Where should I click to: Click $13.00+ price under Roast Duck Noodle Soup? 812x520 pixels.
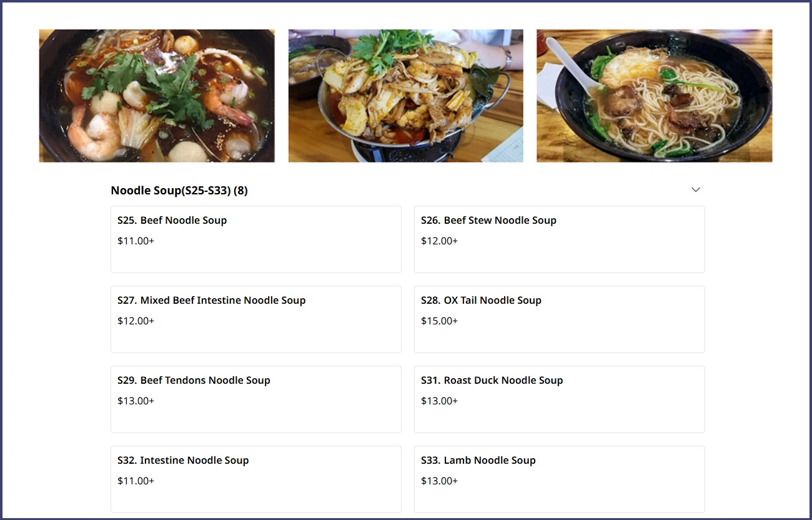pyautogui.click(x=439, y=401)
